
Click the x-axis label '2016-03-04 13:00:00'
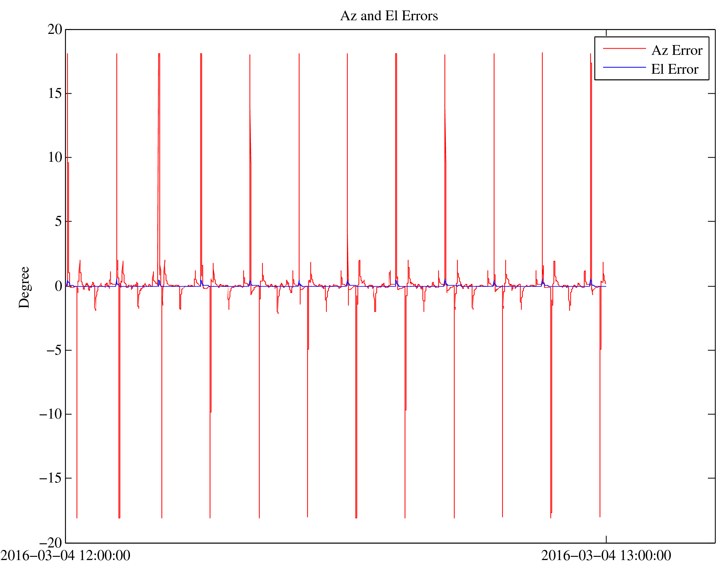[606, 556]
